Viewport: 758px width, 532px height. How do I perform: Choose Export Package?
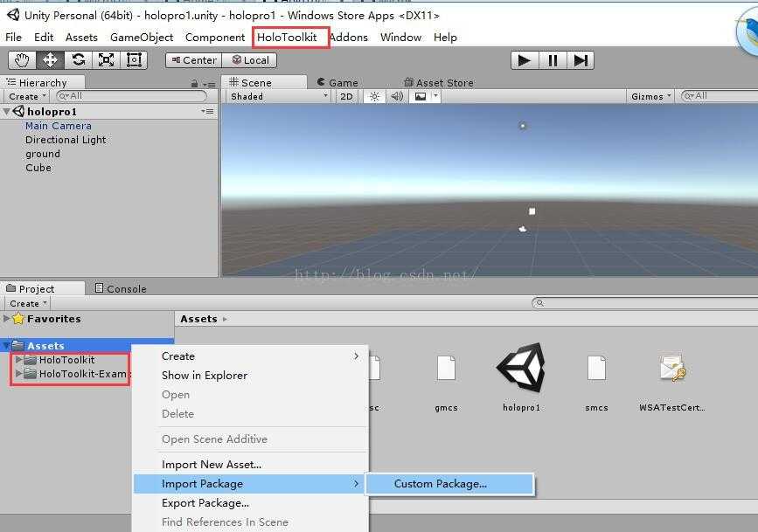pos(250,503)
